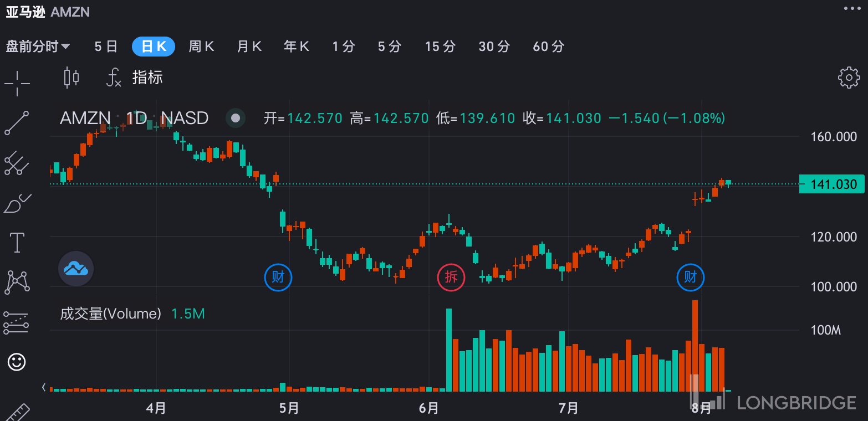Viewport: 868px width, 421px height.
Task: Select the crosshair cursor tool
Action: point(17,84)
